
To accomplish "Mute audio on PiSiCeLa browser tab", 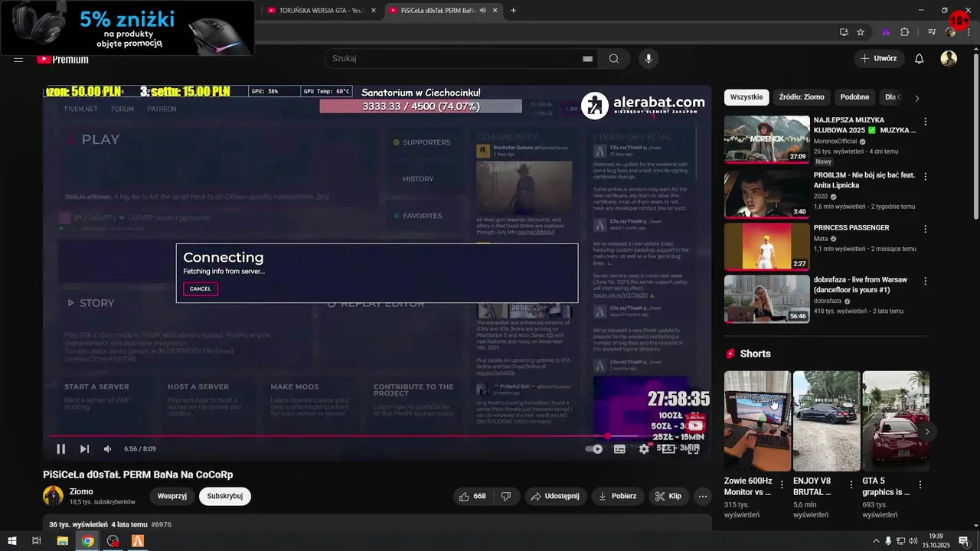I will [482, 10].
